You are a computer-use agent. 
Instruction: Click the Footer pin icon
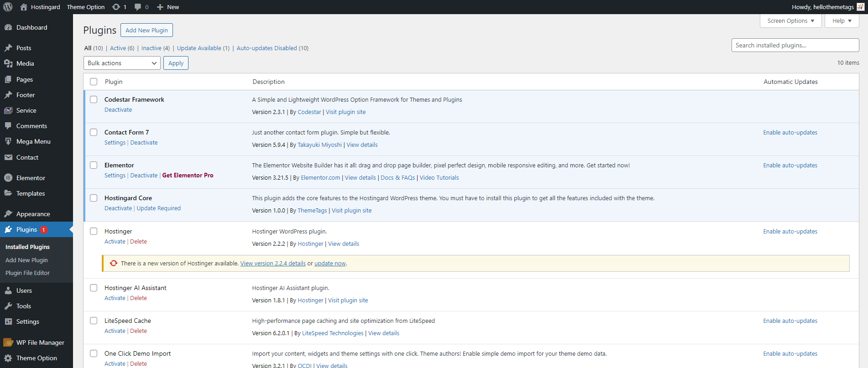tap(8, 95)
